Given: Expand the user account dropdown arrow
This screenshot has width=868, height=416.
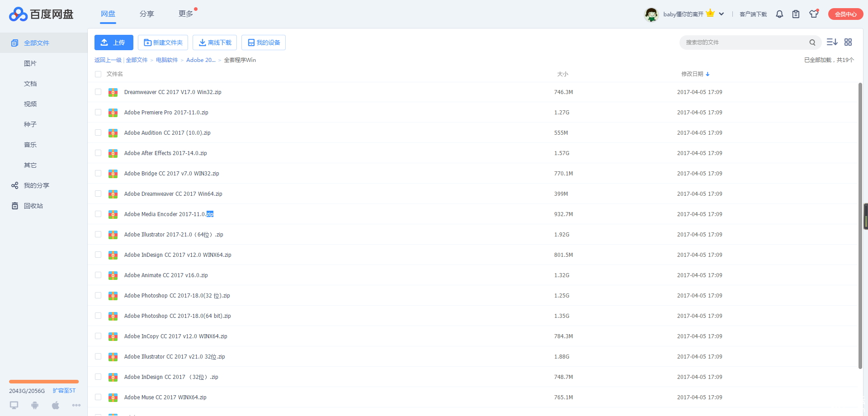Looking at the screenshot, I should coord(722,14).
